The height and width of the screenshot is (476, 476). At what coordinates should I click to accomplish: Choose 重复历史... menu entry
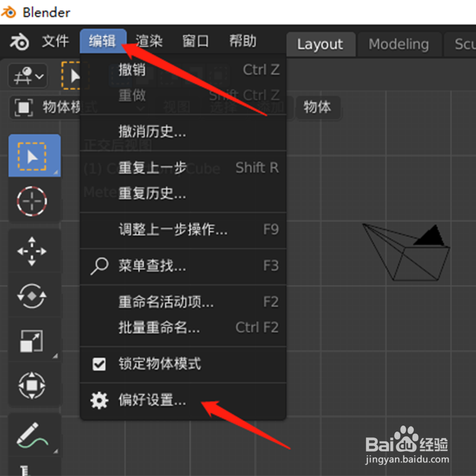click(183, 193)
